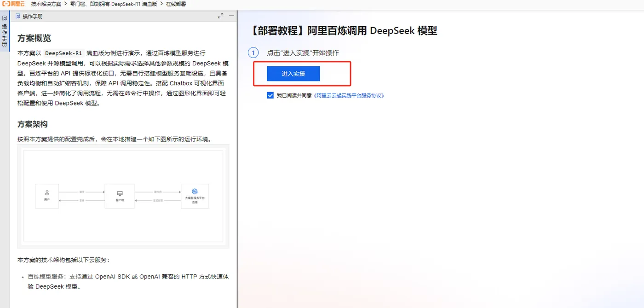Open the 零门槛、即刻拥有 DeepSeek-R1 满血版 breadcrumb
The height and width of the screenshot is (308, 644).
(114, 4)
